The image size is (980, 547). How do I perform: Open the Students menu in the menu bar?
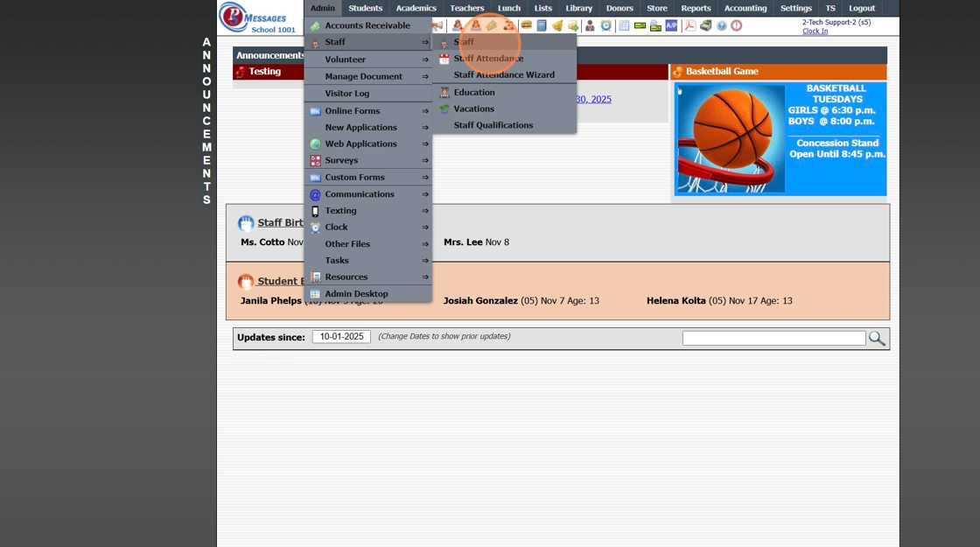point(365,8)
